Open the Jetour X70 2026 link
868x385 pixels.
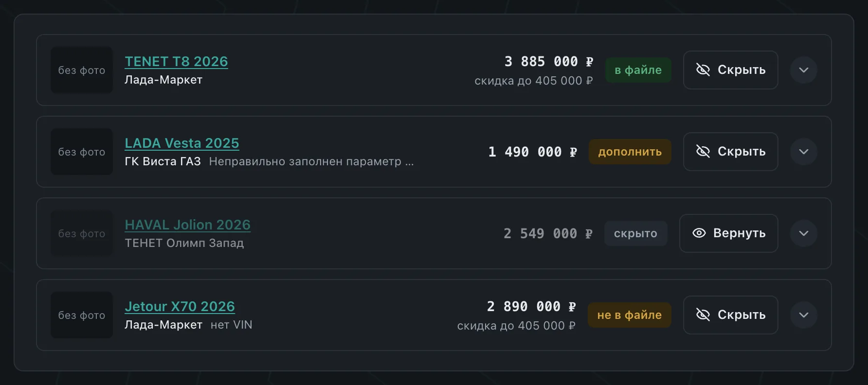pos(180,307)
